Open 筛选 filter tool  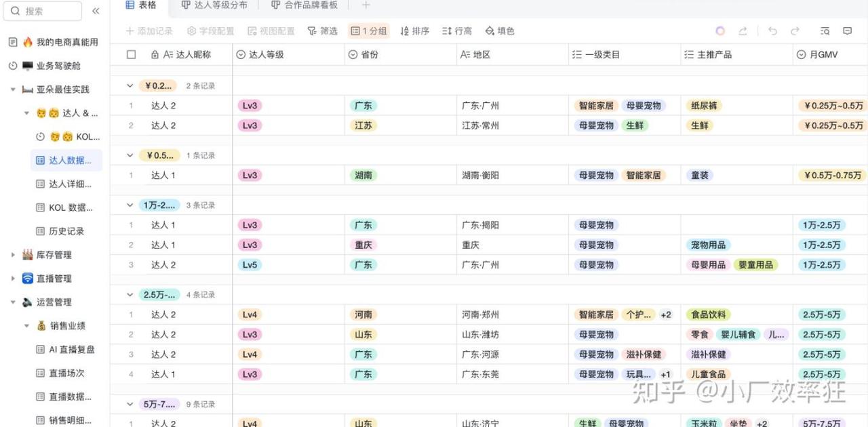tap(322, 31)
